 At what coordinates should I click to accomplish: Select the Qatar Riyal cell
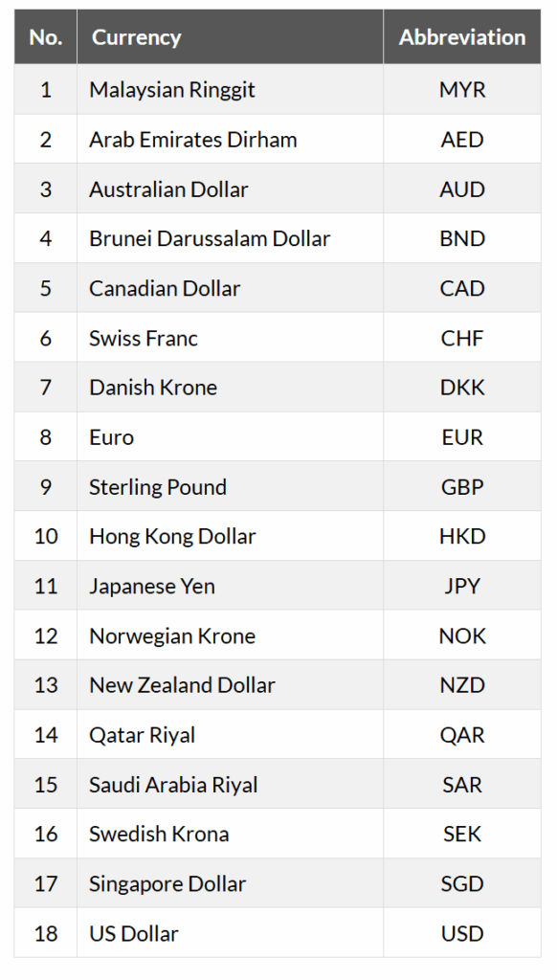tap(230, 734)
